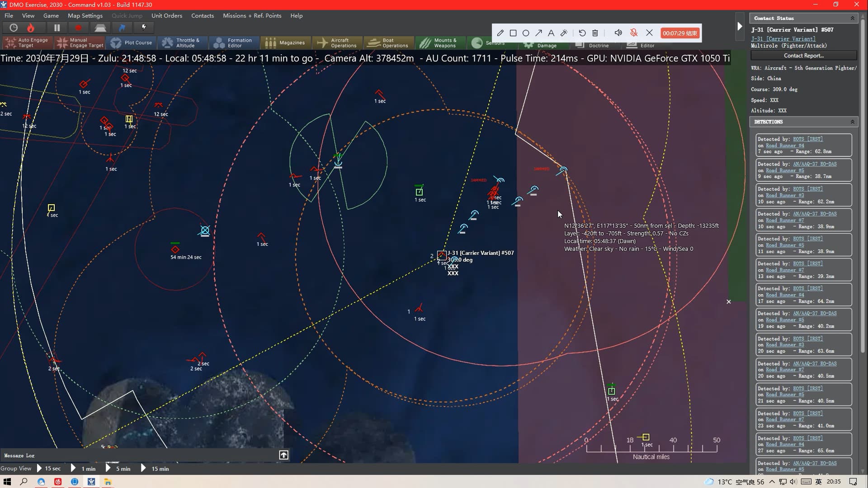Viewport: 868px width, 488px height.
Task: Toggle the muted microphone
Action: (x=634, y=33)
